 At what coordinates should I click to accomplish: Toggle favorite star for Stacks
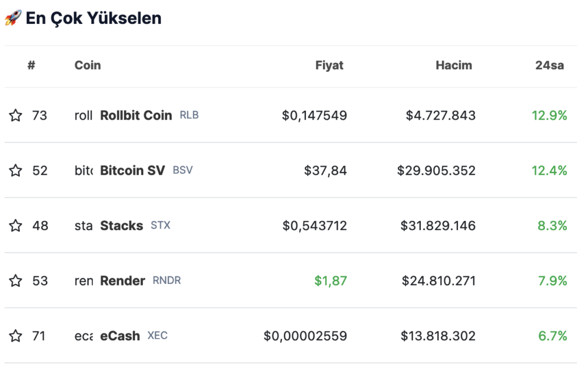pyautogui.click(x=15, y=226)
